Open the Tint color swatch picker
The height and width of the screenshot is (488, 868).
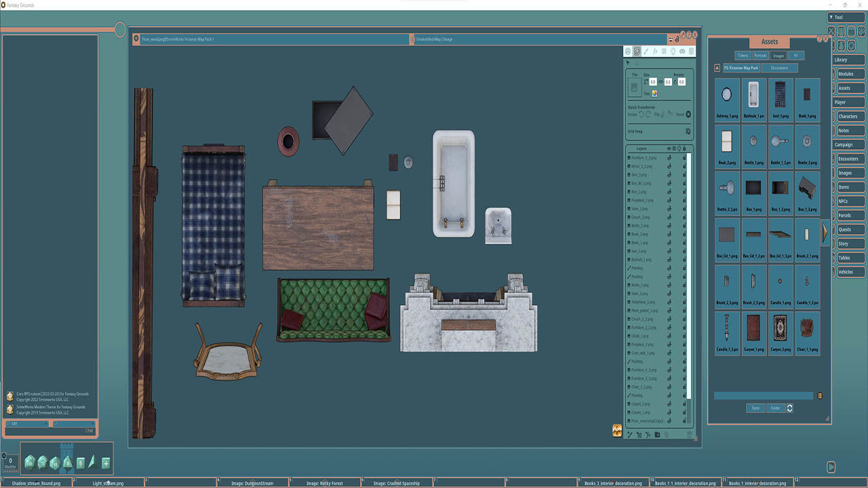(x=654, y=94)
